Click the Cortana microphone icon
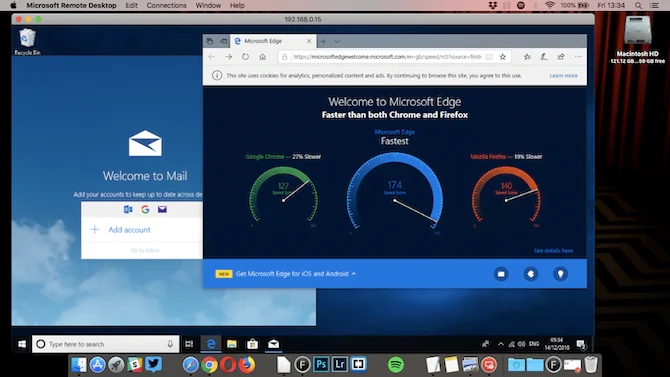The height and width of the screenshot is (377, 670). point(170,344)
